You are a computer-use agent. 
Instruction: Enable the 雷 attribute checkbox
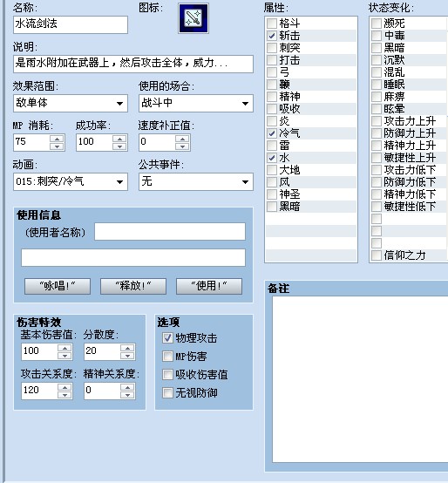click(272, 146)
